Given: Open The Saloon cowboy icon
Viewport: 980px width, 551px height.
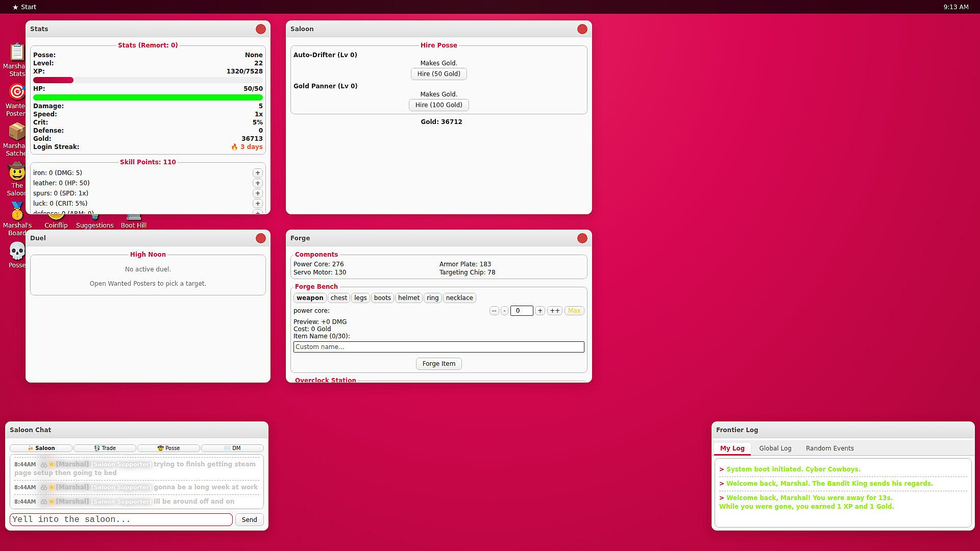Looking at the screenshot, I should pos(17,171).
